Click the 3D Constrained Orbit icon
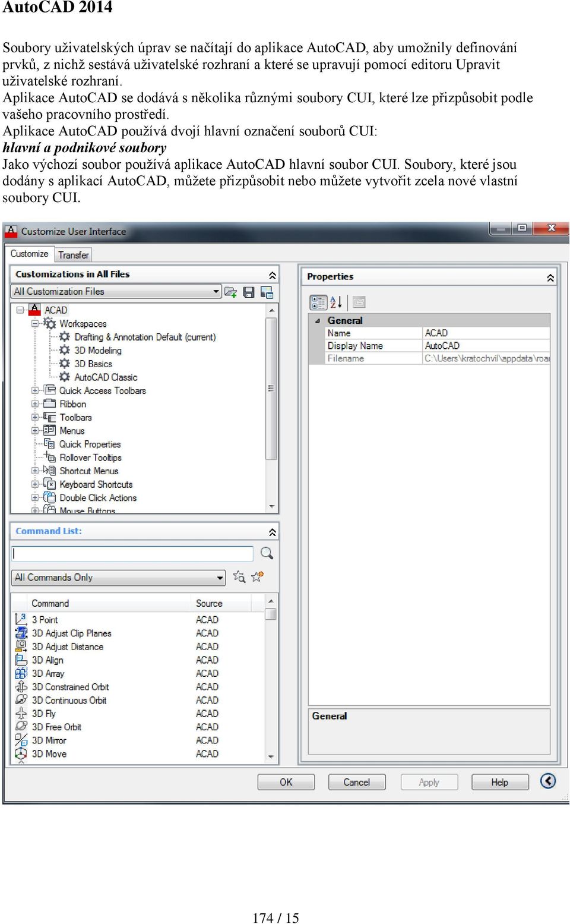The width and height of the screenshot is (570, 924). pos(21,686)
